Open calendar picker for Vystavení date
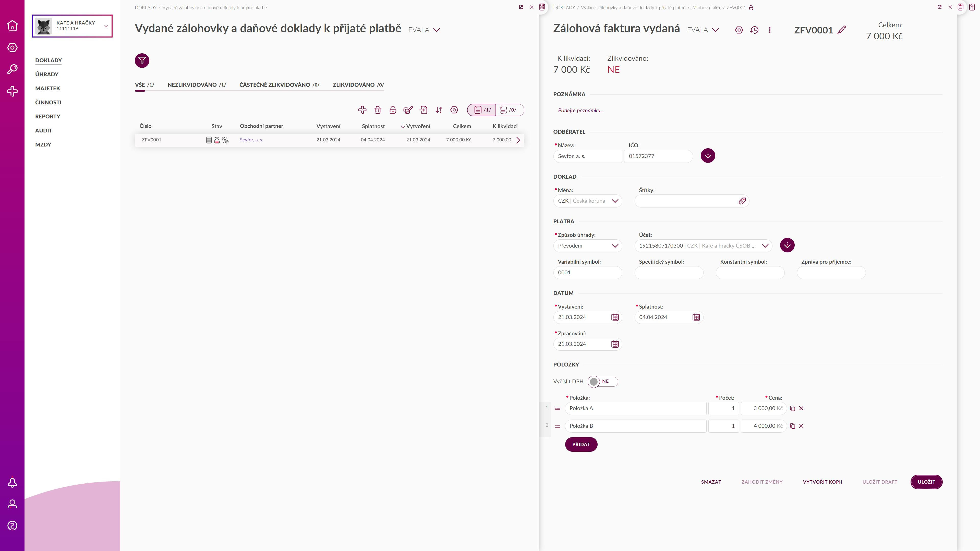This screenshot has height=551, width=980. point(615,317)
